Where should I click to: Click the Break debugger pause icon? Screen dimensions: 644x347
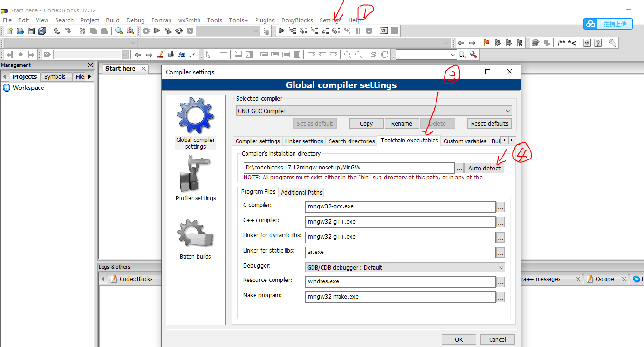click(x=358, y=31)
